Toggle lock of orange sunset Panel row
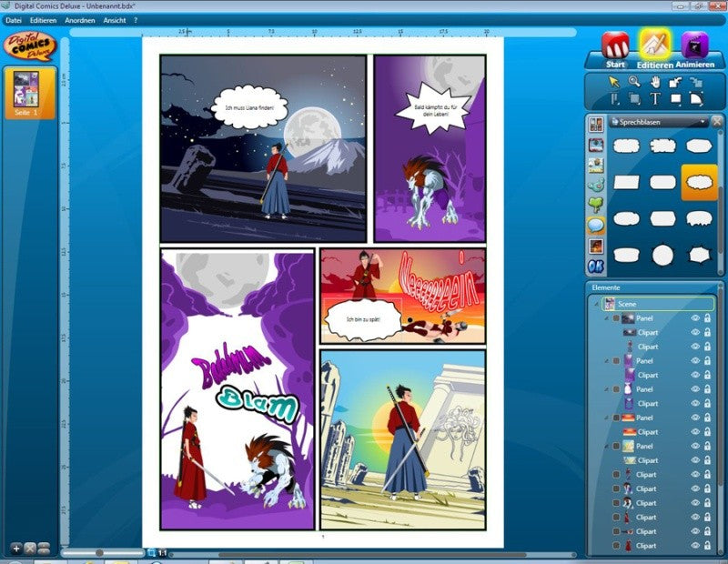 click(x=707, y=418)
